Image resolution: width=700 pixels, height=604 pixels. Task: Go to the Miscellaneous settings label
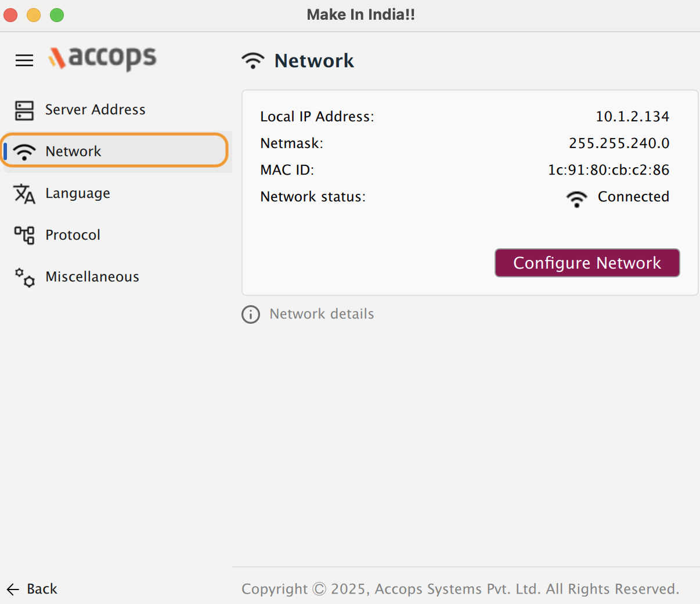pos(92,277)
